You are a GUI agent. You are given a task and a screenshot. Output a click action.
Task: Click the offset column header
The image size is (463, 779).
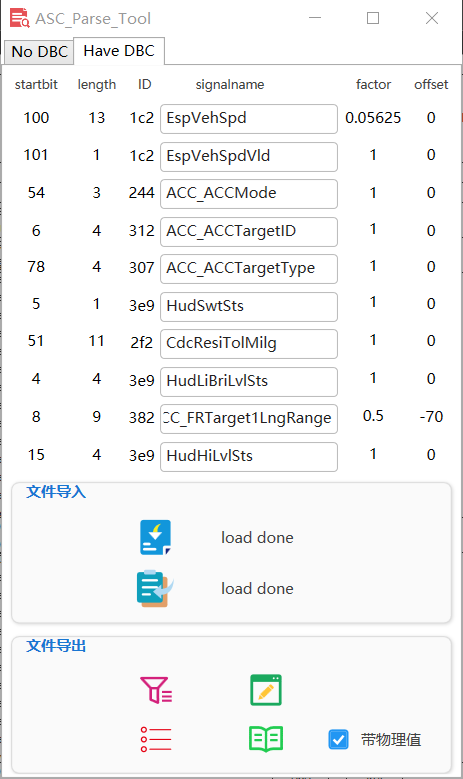tap(431, 84)
